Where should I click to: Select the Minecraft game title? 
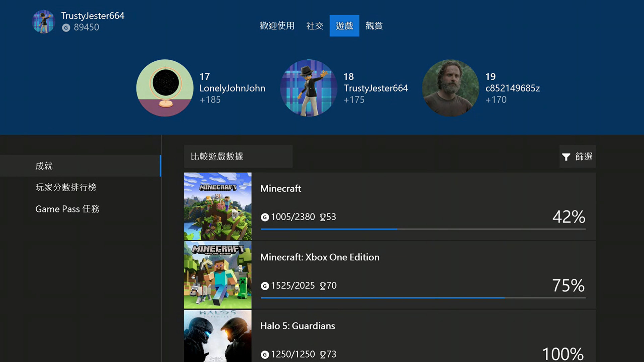coord(281,188)
